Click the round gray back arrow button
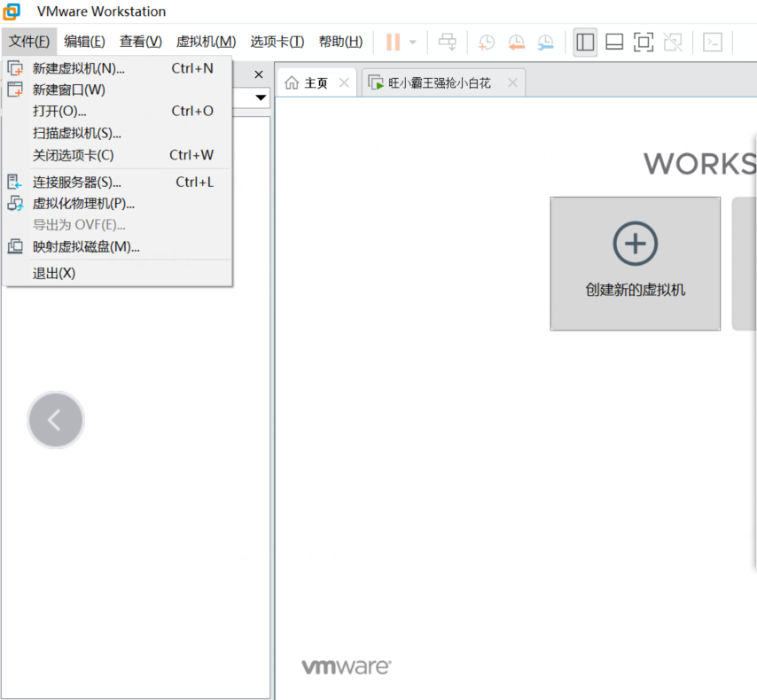This screenshot has height=700, width=757. (x=56, y=420)
